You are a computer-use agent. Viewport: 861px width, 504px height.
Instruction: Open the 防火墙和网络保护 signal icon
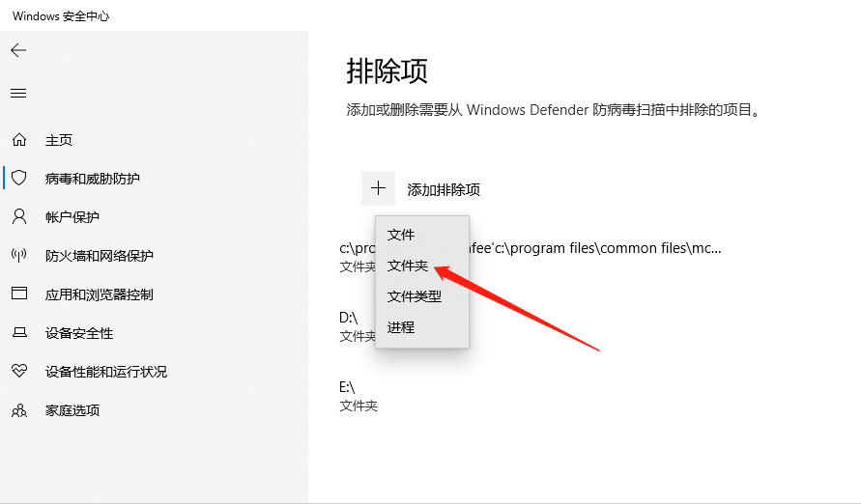click(x=19, y=255)
